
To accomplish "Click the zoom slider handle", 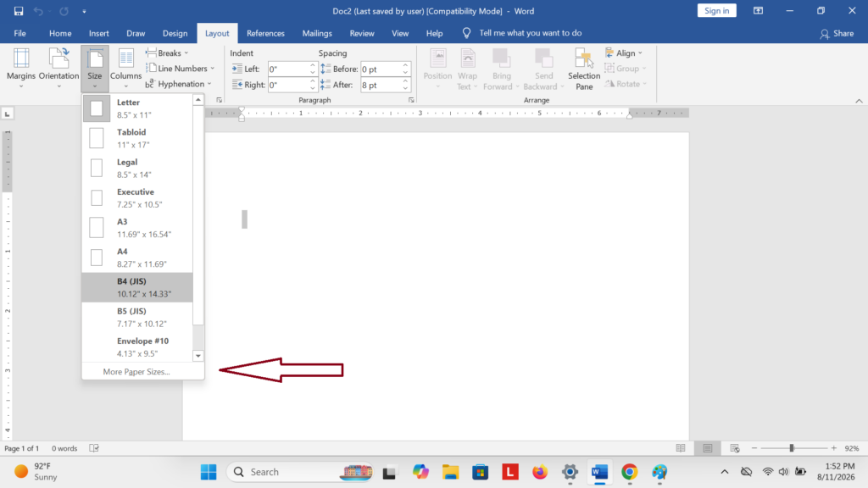I will coord(792,448).
